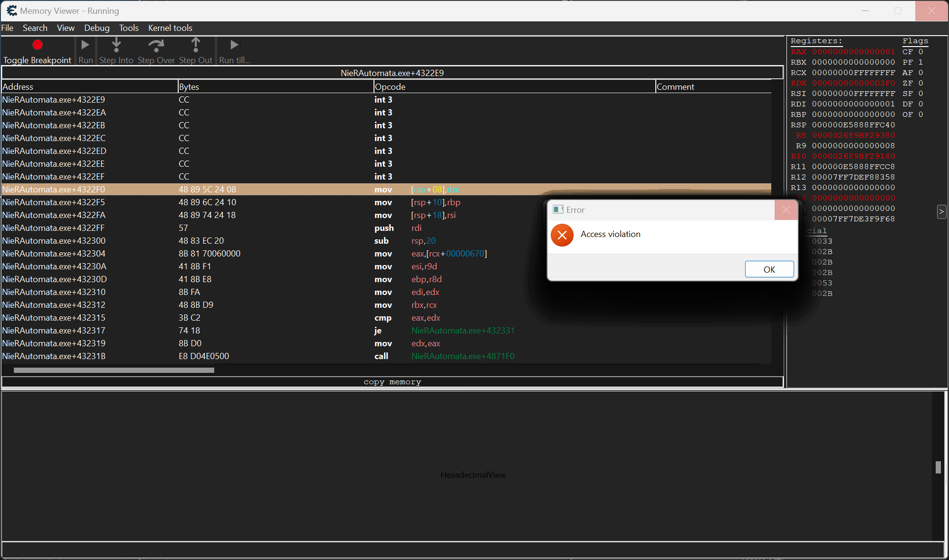The width and height of the screenshot is (949, 560).
Task: Click the vertical scrollbar of the hexadecimal view
Action: pyautogui.click(x=939, y=467)
